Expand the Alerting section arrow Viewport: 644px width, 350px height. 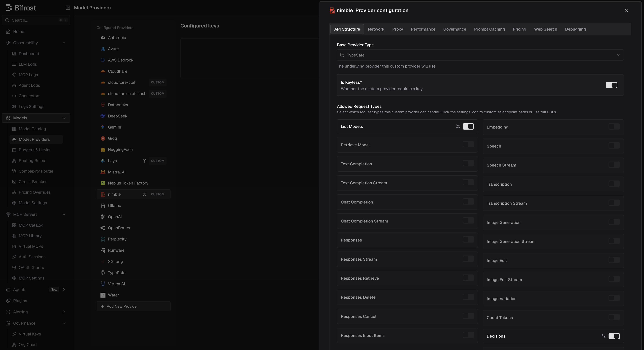[64, 312]
